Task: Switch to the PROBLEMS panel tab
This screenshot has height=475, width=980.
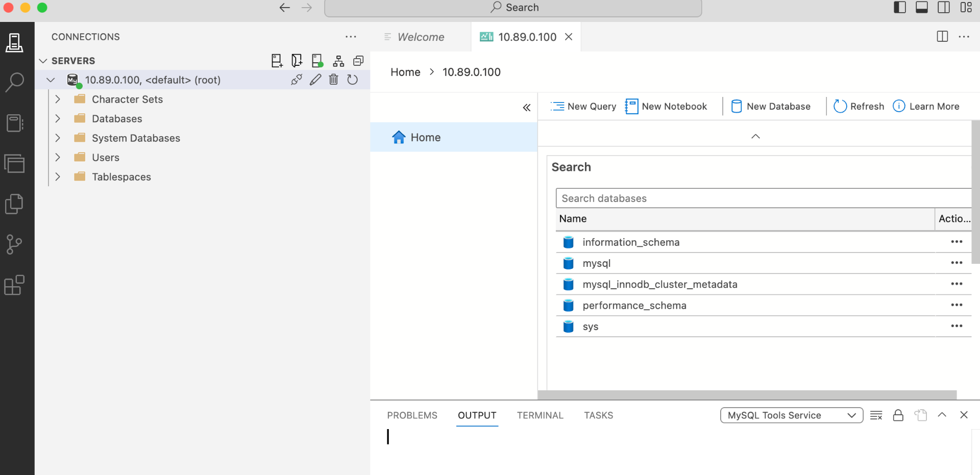Action: pyautogui.click(x=412, y=415)
